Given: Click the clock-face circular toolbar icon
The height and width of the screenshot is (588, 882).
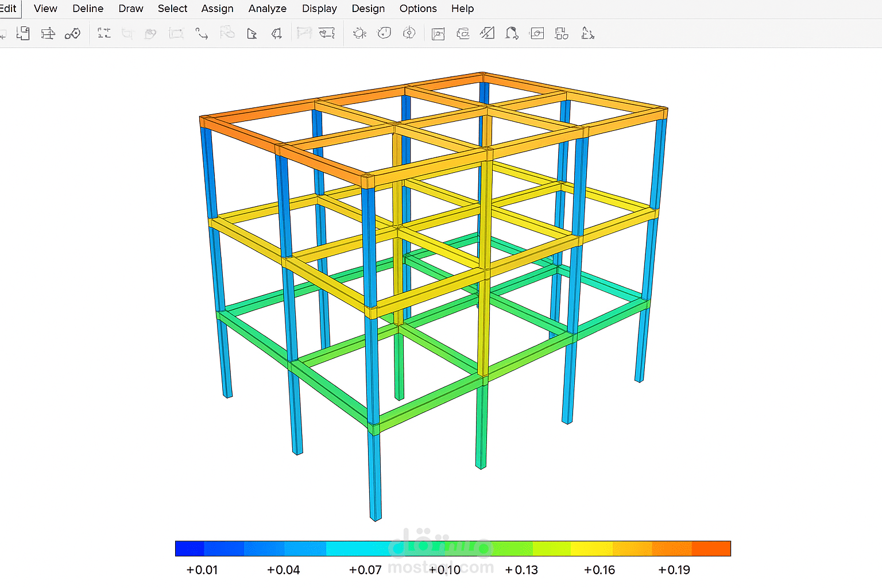Looking at the screenshot, I should (384, 33).
